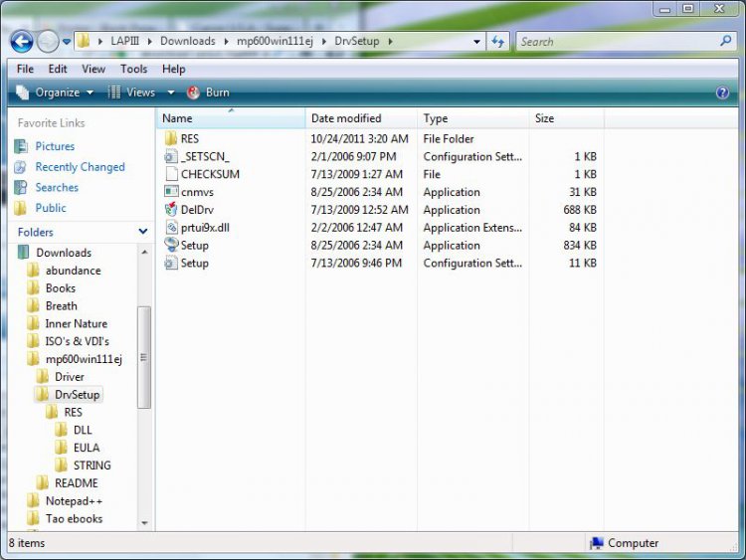Screen dimensions: 746x560
Task: Click the magnifying glass search icon
Action: coord(725,41)
